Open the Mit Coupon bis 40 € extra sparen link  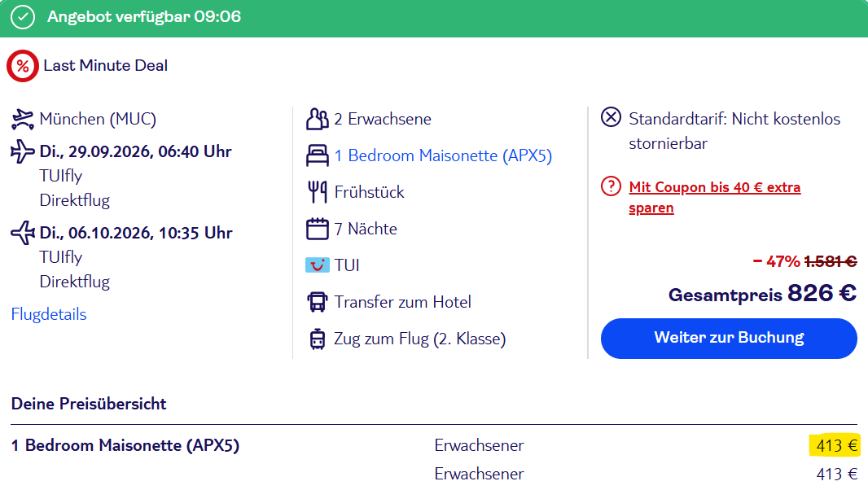click(x=715, y=197)
